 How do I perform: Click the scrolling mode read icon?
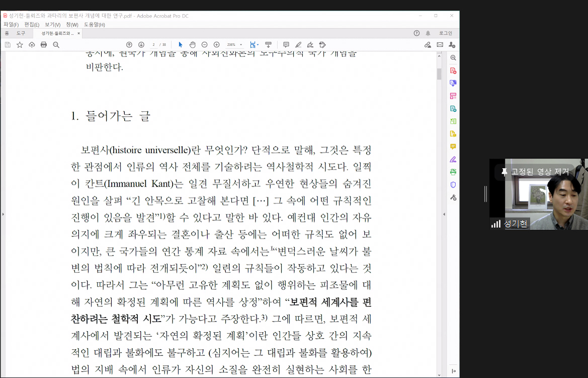[x=268, y=45]
